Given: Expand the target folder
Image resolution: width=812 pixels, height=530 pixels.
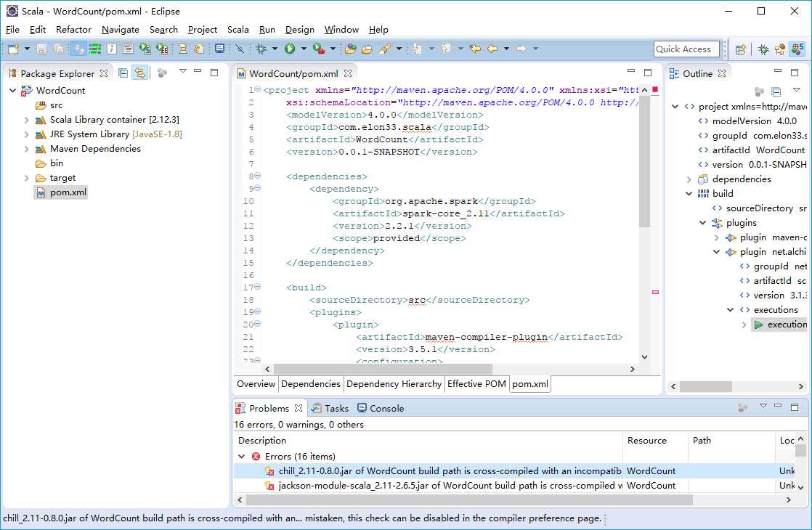Looking at the screenshot, I should click(x=26, y=178).
